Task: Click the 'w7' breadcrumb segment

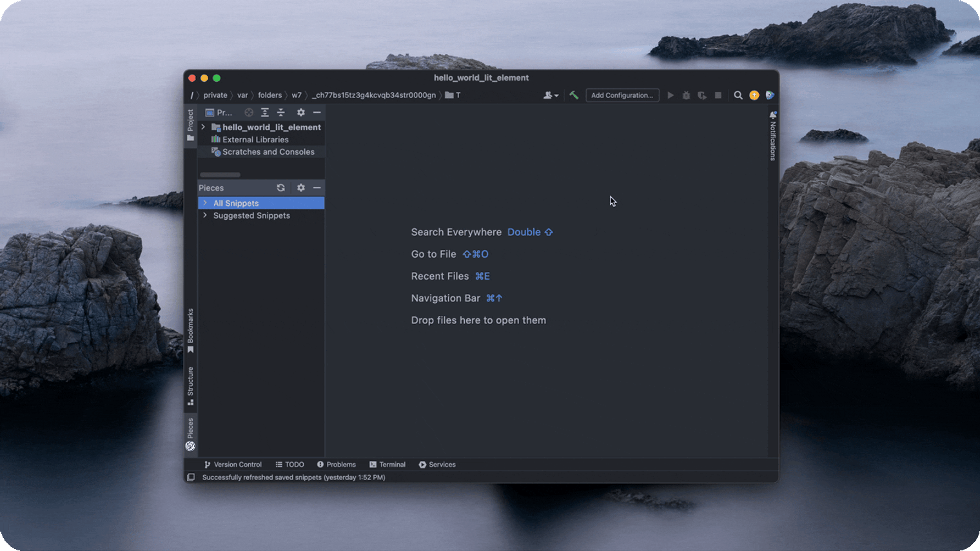Action: click(x=297, y=95)
